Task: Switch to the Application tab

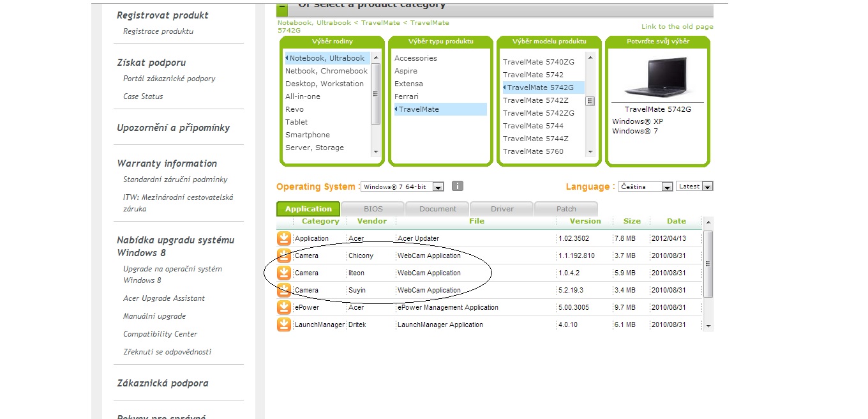Action: click(x=308, y=209)
